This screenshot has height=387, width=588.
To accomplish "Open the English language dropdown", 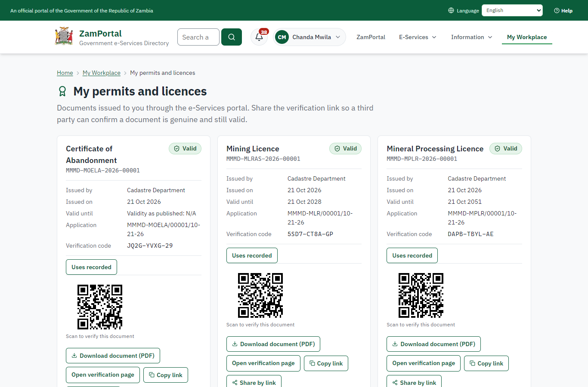I will tap(512, 10).
